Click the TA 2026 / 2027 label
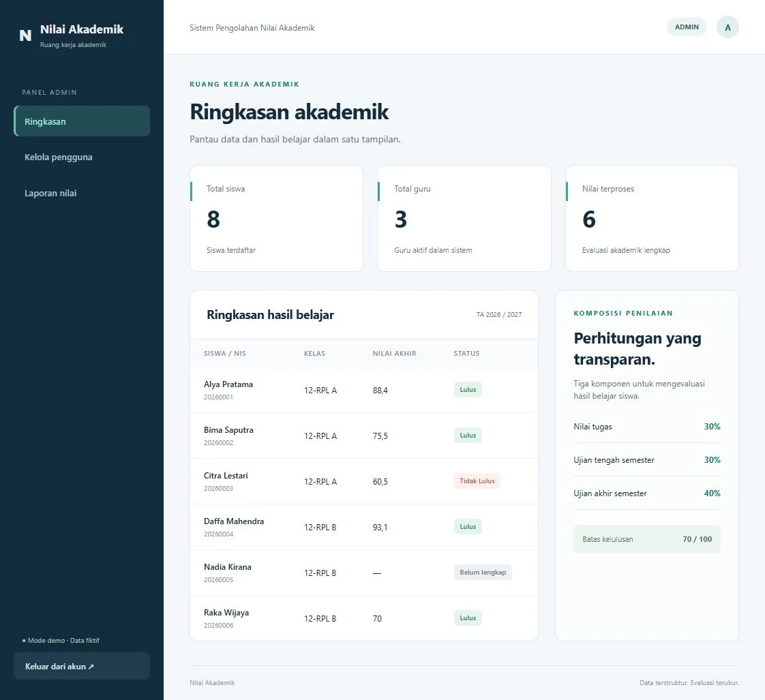This screenshot has width=765, height=700. pos(499,315)
